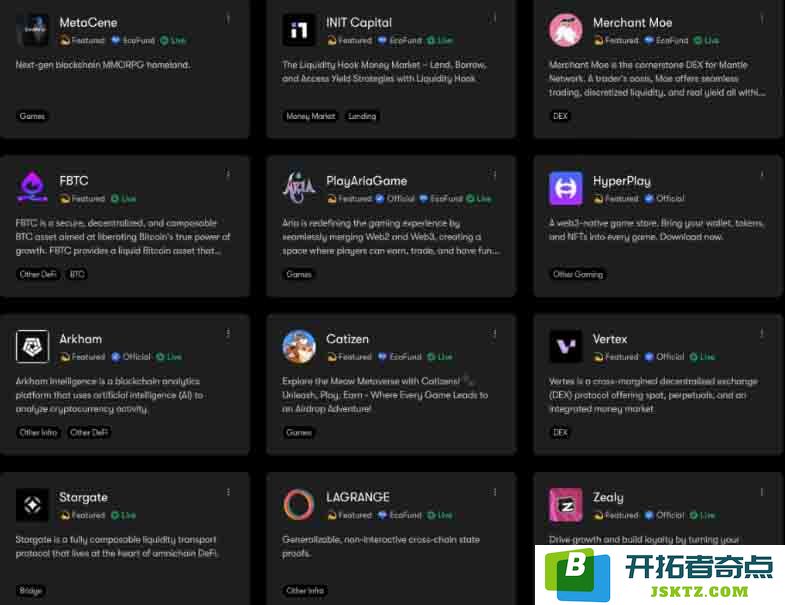Click the INIT Capital logo icon
Viewport: 785px width, 605px height.
(299, 30)
